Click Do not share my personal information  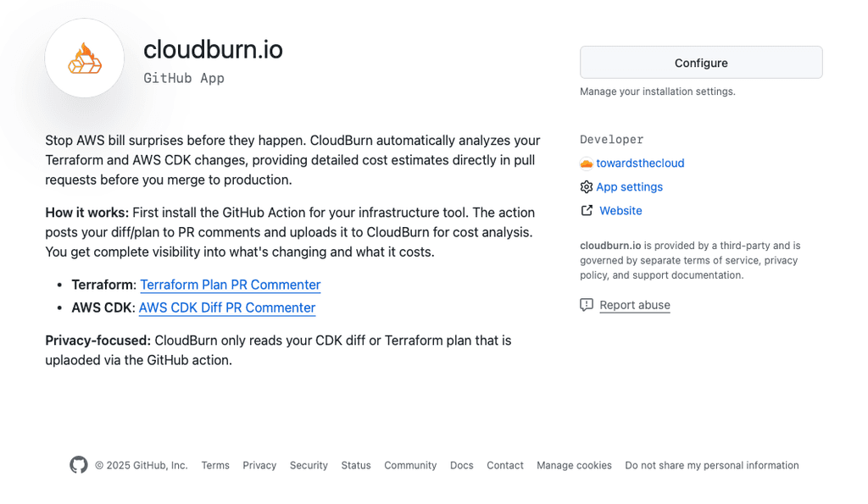pyautogui.click(x=712, y=465)
